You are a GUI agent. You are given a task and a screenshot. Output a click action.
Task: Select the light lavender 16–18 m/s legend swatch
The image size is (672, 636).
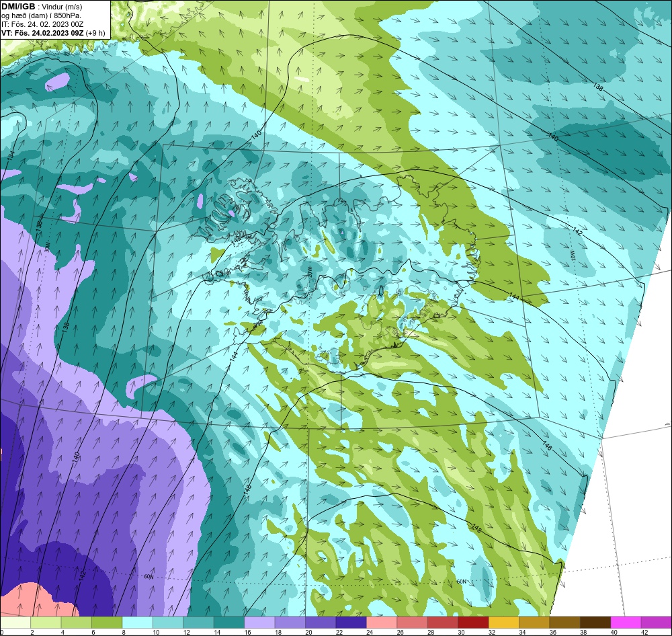click(259, 623)
